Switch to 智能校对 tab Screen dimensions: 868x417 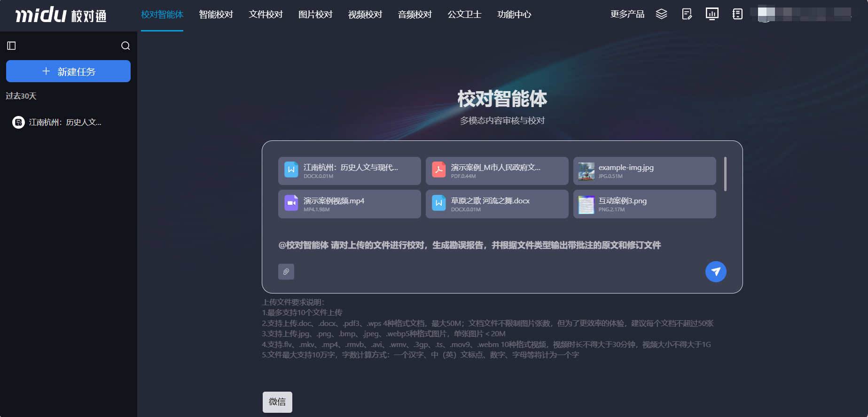coord(216,15)
